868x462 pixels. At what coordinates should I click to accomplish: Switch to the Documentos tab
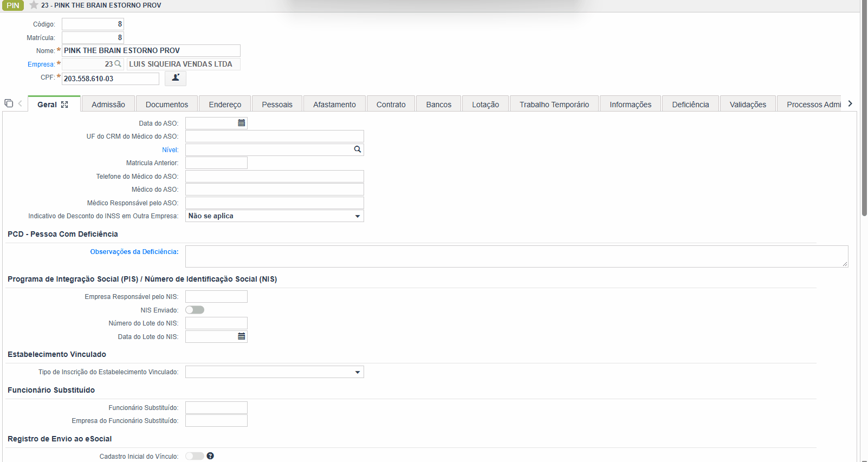[167, 105]
